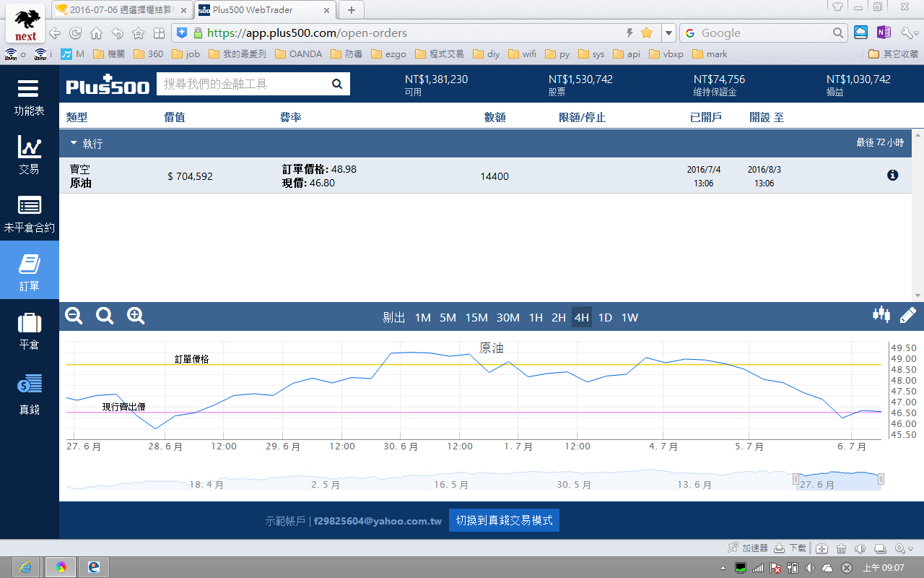924x578 pixels.
Task: Click the search magnifier in Plus500 search box
Action: (337, 84)
